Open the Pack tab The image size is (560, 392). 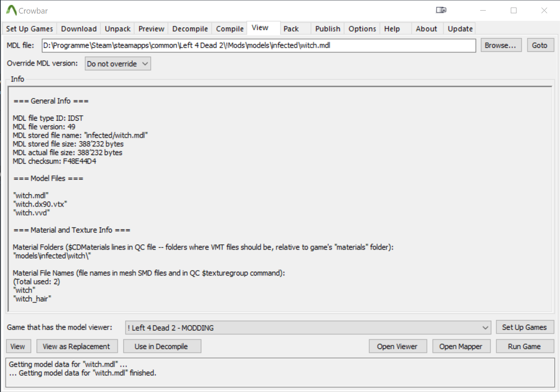tap(295, 29)
